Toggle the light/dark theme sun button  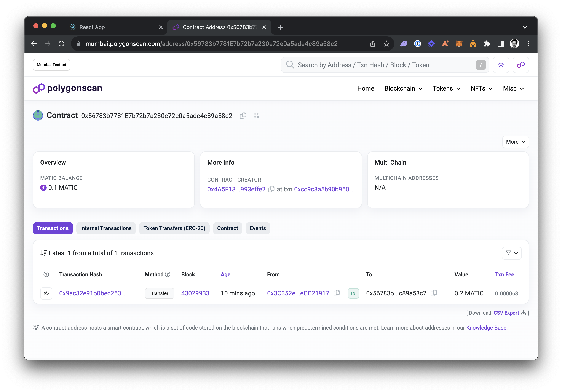pyautogui.click(x=501, y=65)
